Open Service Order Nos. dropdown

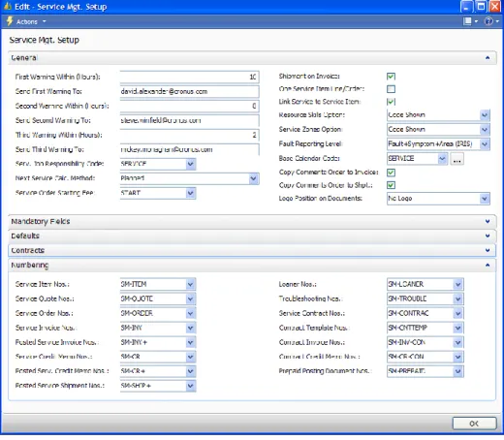pyautogui.click(x=191, y=313)
